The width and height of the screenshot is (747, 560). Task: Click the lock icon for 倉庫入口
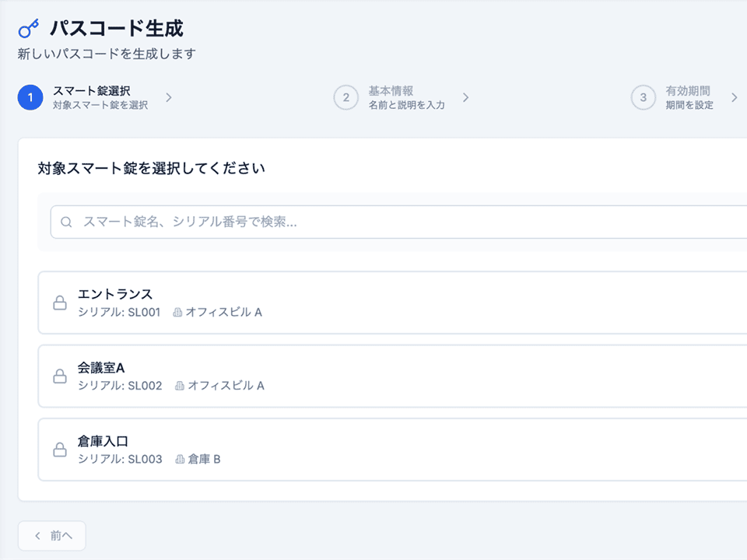(x=59, y=450)
